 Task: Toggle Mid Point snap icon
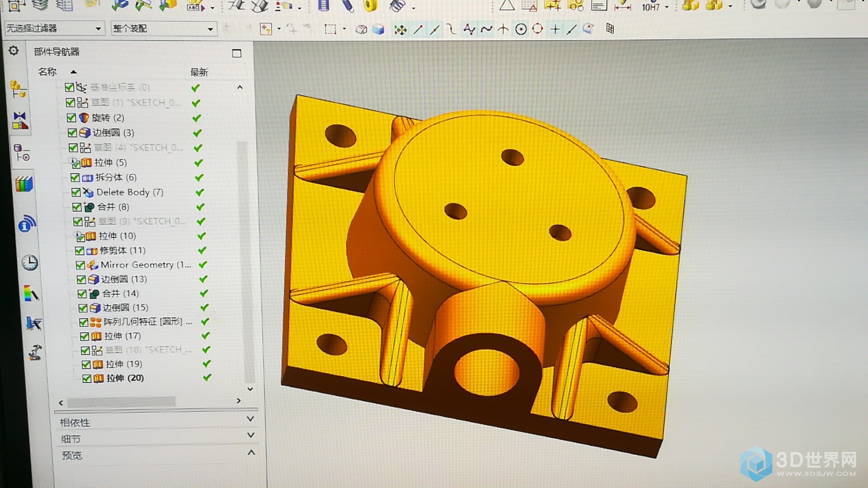[434, 30]
